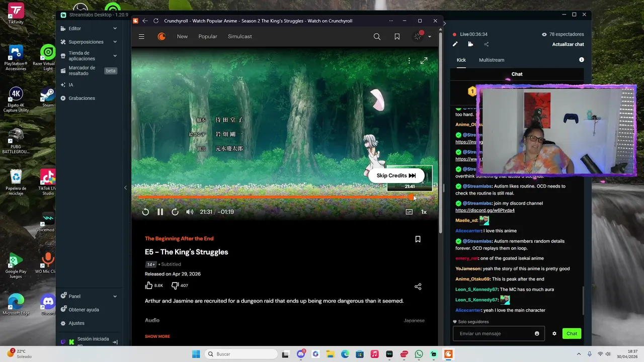The image size is (644, 362).
Task: Open WhatsApp from the taskbar
Action: coord(419,354)
